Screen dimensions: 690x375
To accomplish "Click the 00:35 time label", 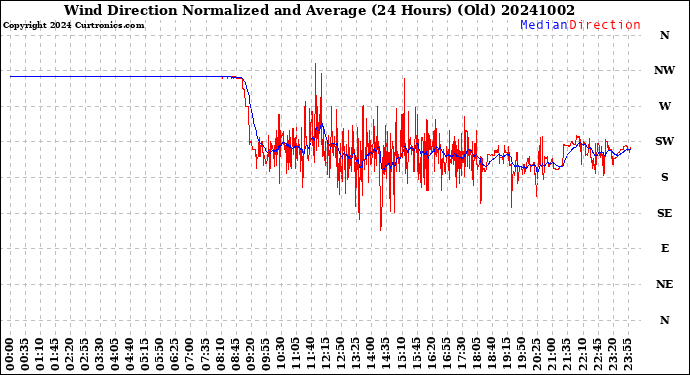I will tap(25, 354).
